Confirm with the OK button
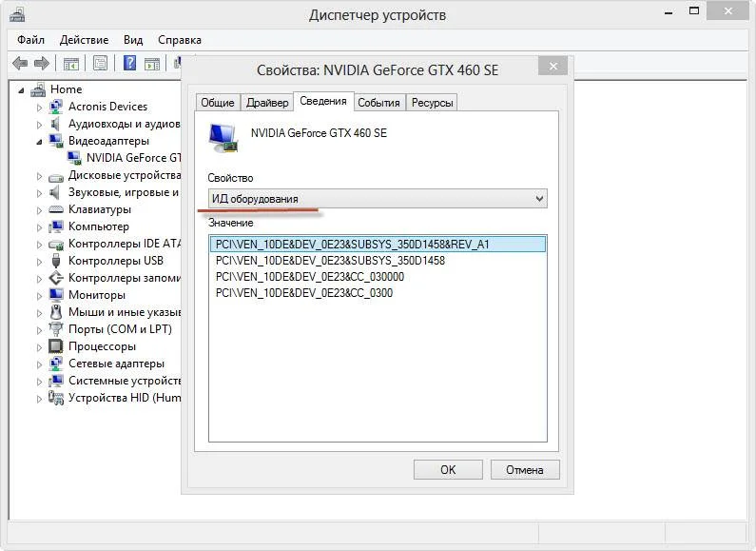This screenshot has height=551, width=756. point(448,470)
